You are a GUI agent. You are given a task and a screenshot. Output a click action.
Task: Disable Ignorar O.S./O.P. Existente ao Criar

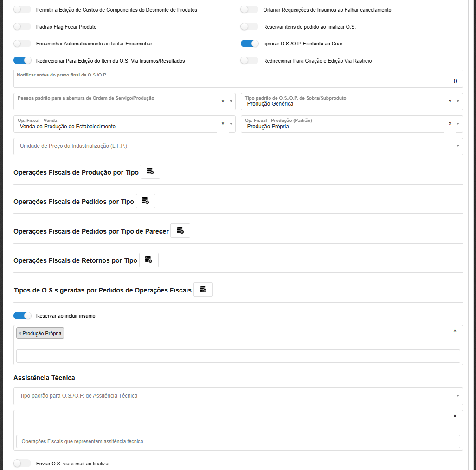250,44
